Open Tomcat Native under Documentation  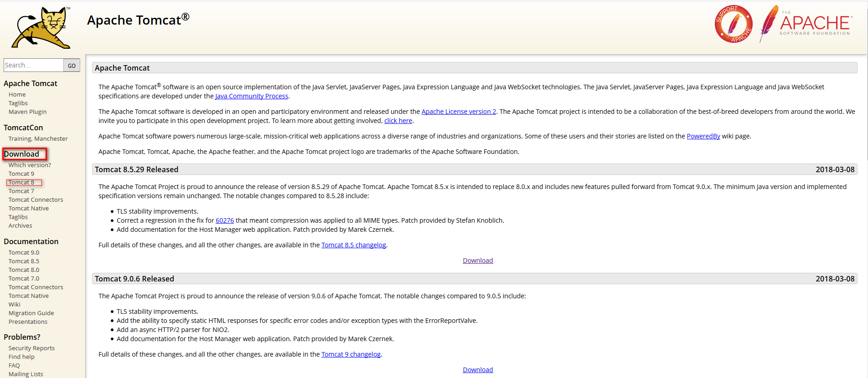[28, 296]
